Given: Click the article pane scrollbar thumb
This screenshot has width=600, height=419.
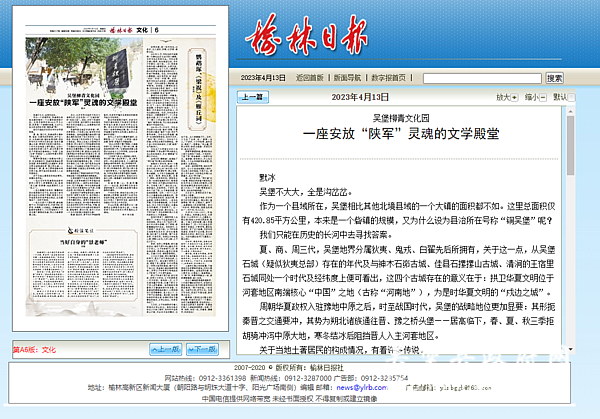Looking at the screenshot, I should pyautogui.click(x=571, y=145).
